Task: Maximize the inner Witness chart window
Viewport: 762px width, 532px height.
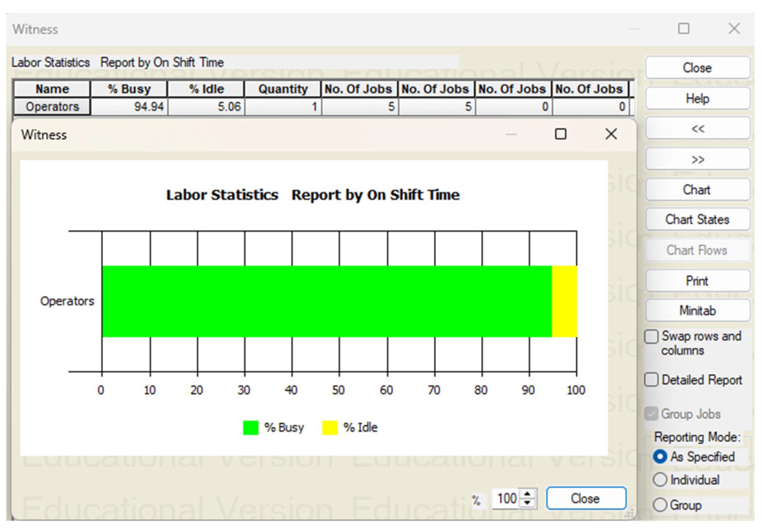Action: 560,134
